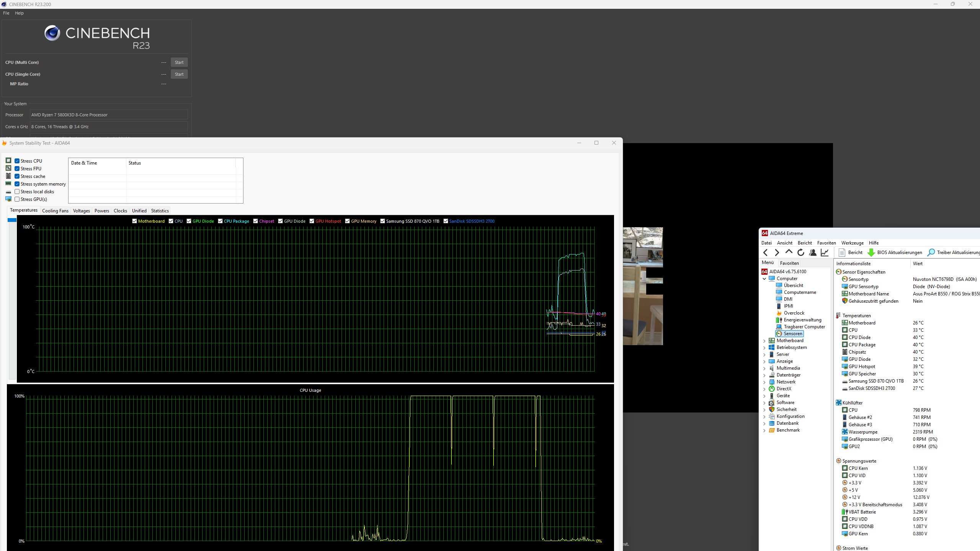This screenshot has height=551, width=980.
Task: Click the blue temperature graph scale slider
Action: 12,220
